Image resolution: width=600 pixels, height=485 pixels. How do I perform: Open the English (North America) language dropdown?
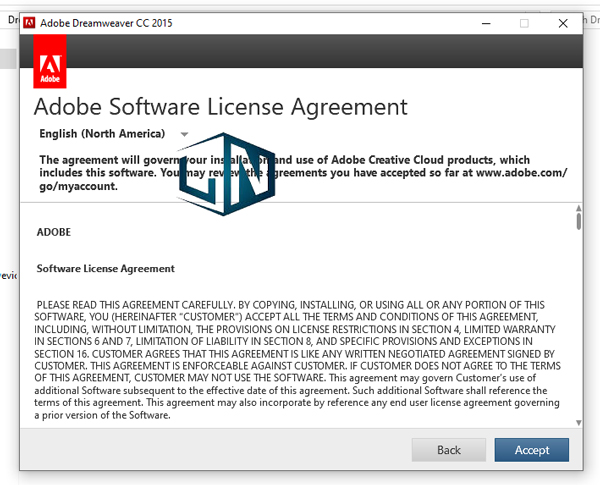(x=114, y=134)
